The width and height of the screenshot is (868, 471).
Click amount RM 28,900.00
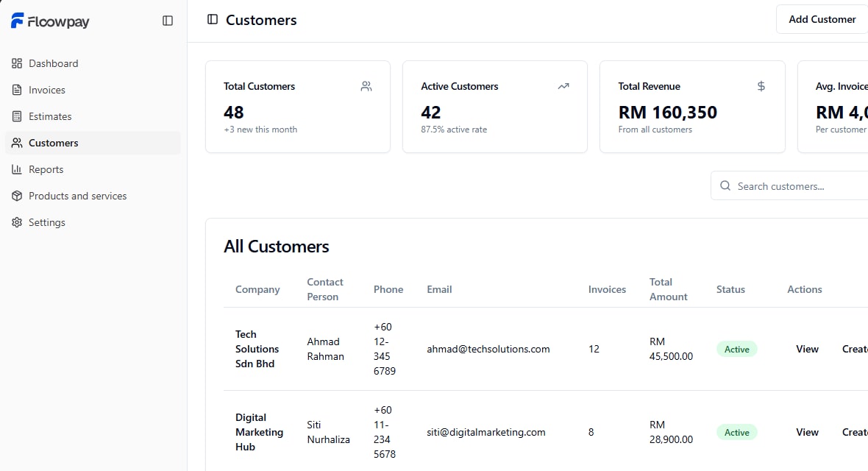[671, 432]
